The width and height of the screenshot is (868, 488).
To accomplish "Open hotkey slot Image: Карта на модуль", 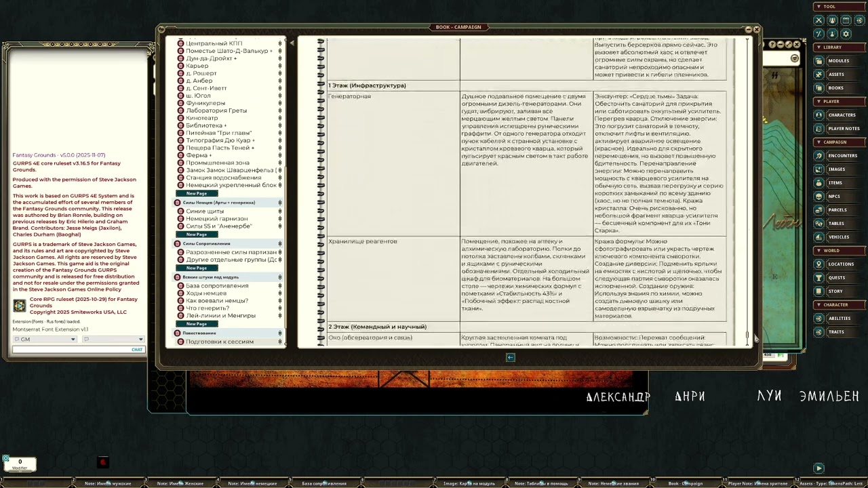I will coord(469,483).
